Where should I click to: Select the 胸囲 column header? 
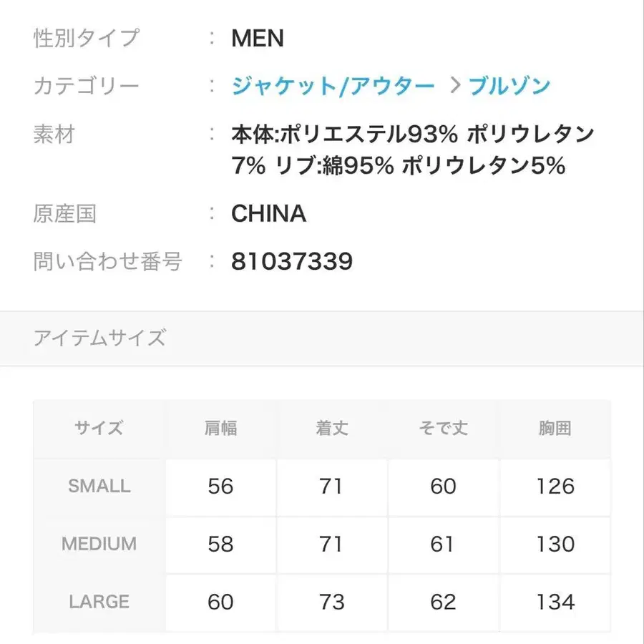click(553, 428)
